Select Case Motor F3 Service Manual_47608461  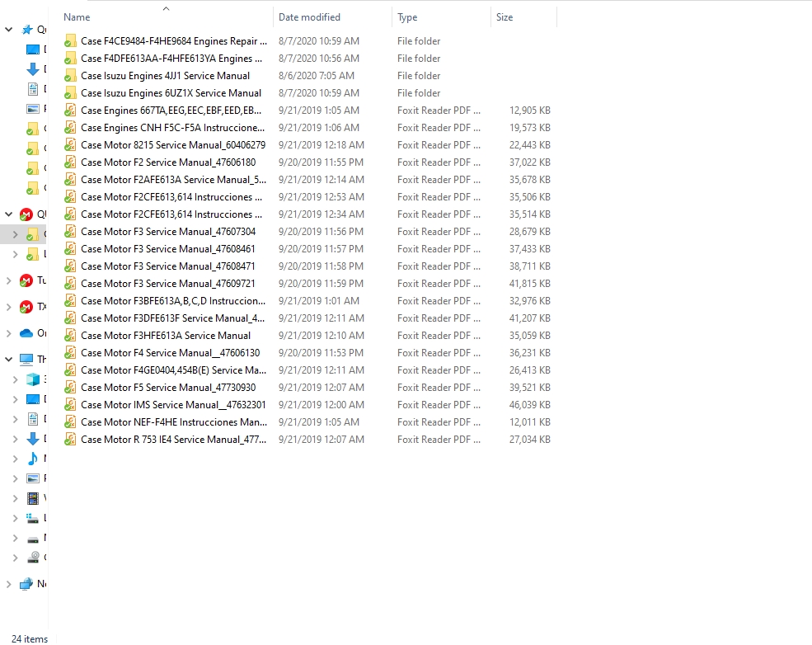(x=168, y=248)
